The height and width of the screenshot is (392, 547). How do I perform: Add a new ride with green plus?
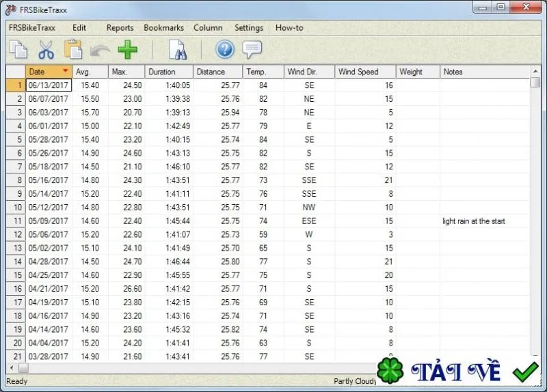[128, 49]
